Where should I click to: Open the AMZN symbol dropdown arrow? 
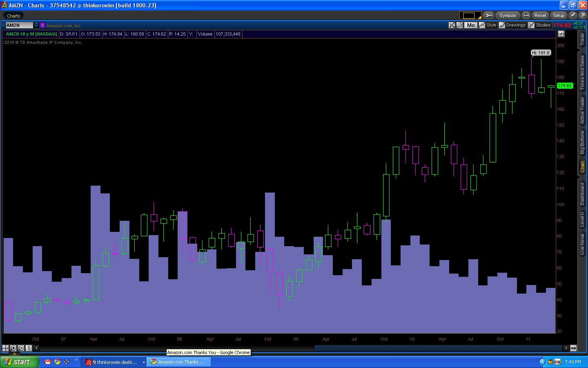(x=36, y=25)
